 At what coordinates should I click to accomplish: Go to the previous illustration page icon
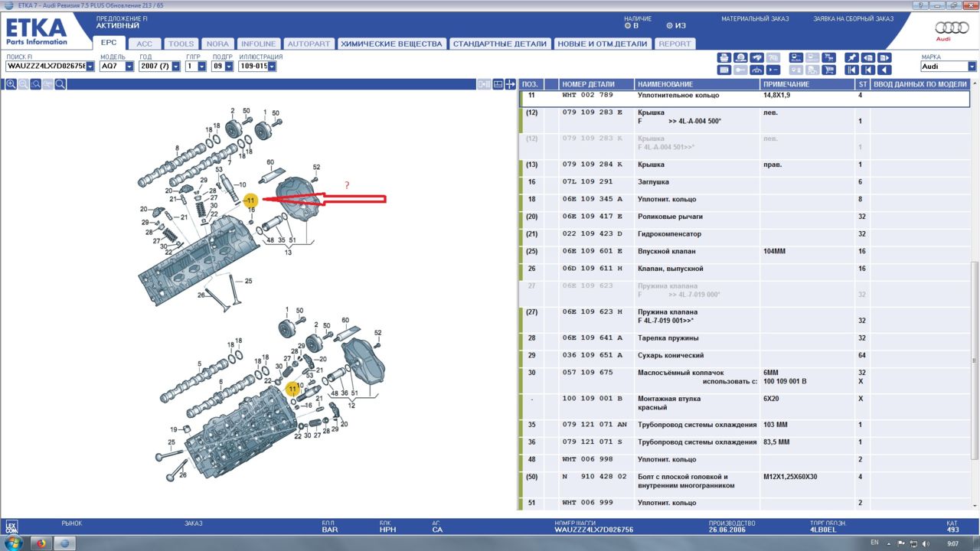(868, 57)
